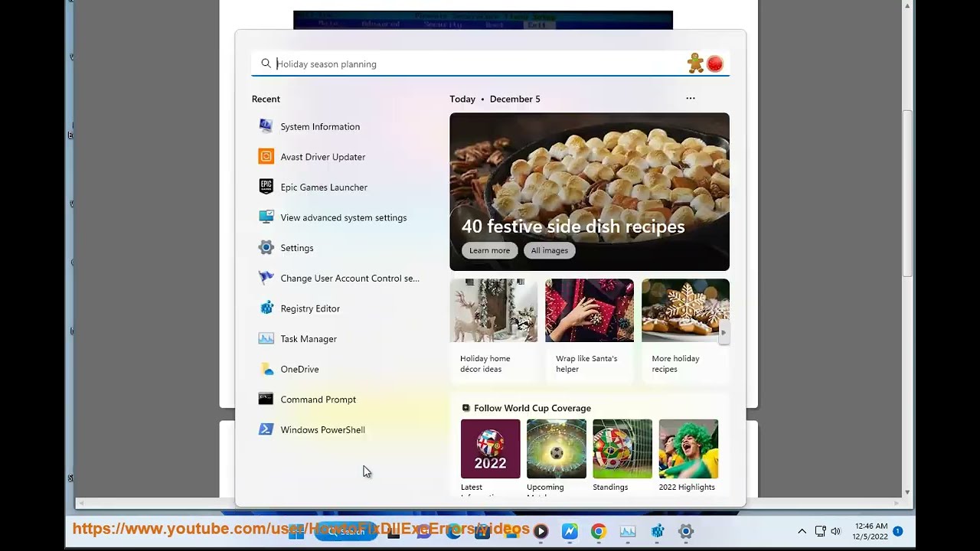This screenshot has width=980, height=551.
Task: Click the Windows Start button on the taskbar
Action: pos(297,531)
